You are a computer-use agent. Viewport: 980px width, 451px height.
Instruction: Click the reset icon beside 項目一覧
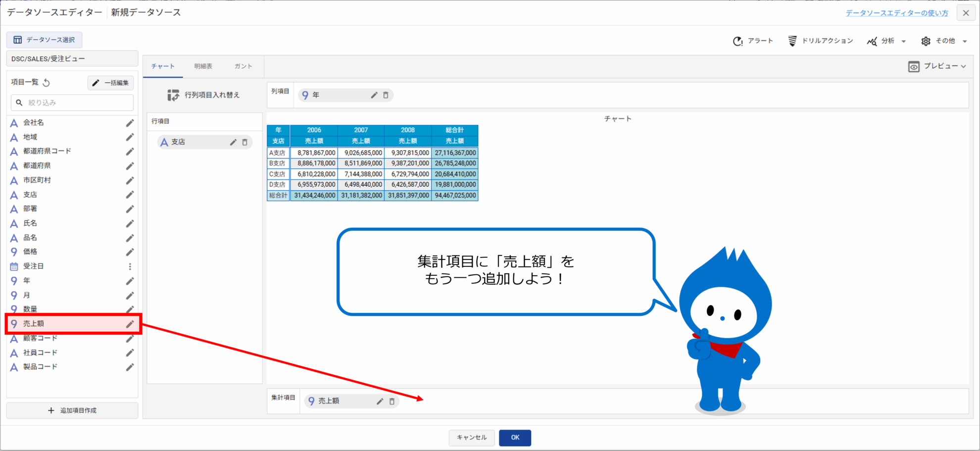[47, 83]
